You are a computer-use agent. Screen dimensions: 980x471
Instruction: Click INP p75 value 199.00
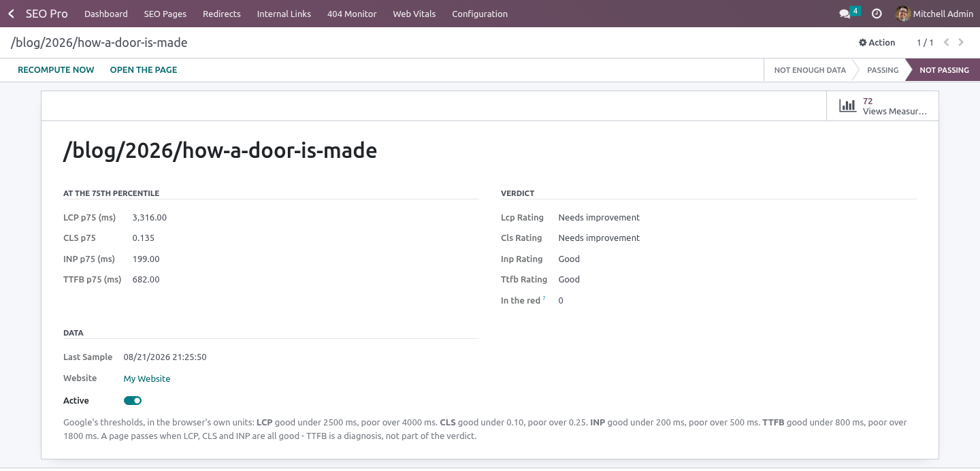pos(146,259)
